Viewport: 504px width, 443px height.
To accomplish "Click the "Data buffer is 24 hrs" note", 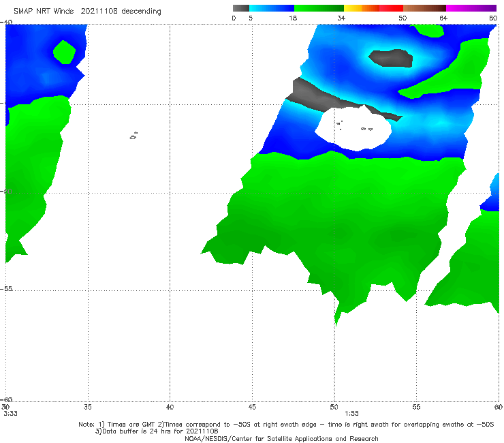I will point(157,431).
